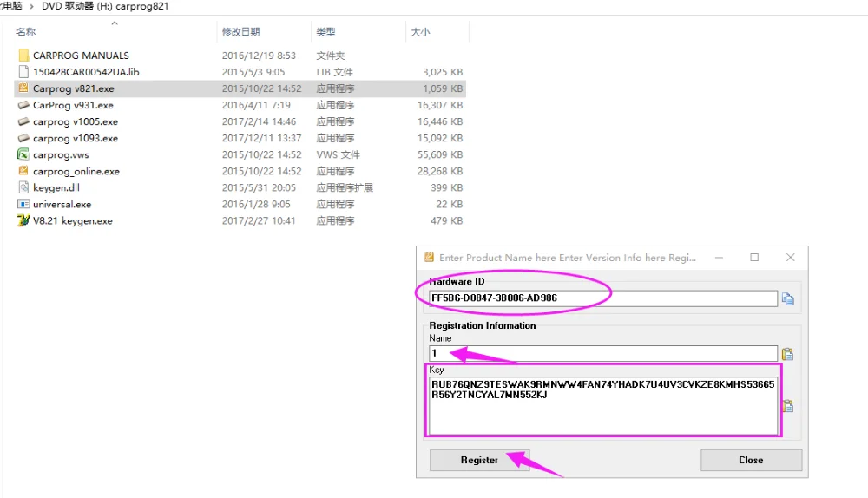Click the type 应用程序扩展 for keygen.dll
868x498 pixels.
(x=345, y=187)
